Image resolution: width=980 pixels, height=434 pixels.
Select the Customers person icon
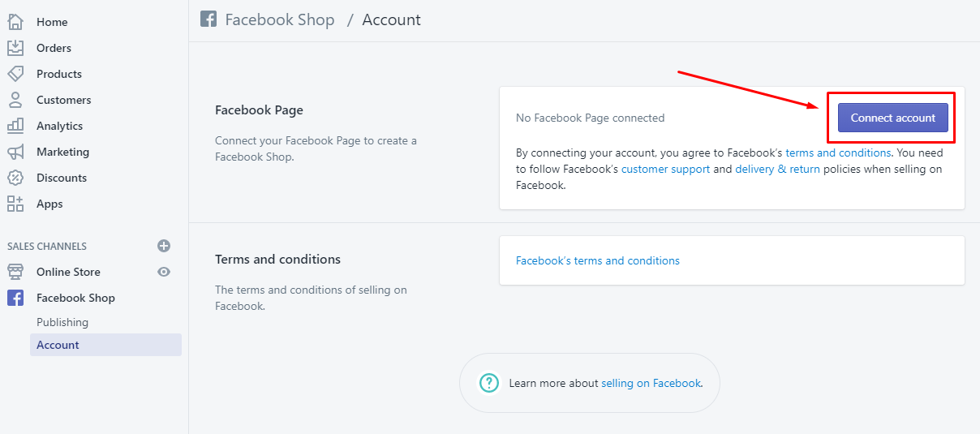coord(15,100)
